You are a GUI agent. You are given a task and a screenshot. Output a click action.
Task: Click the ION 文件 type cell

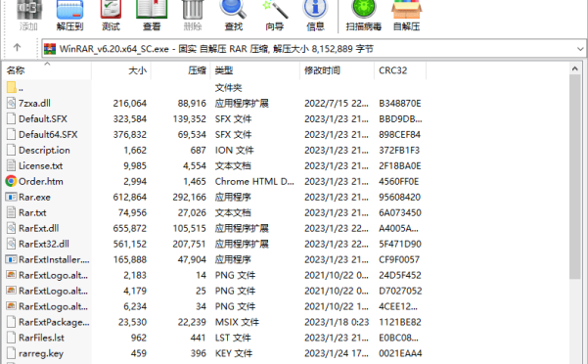[235, 151]
